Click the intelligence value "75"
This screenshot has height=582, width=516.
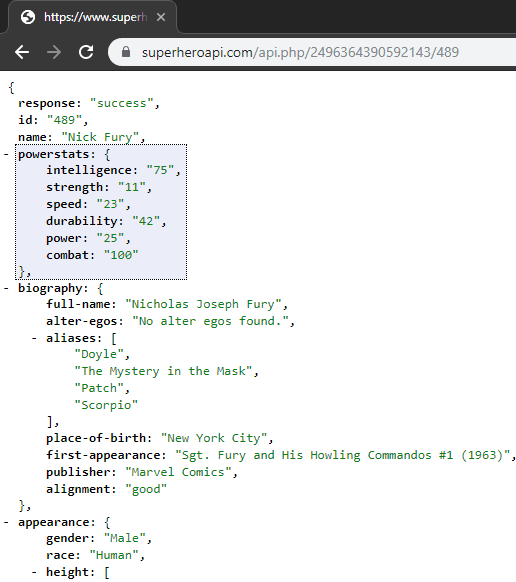click(160, 170)
